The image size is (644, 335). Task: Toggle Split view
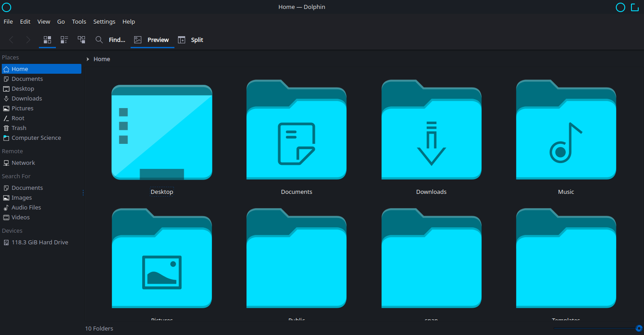(191, 40)
